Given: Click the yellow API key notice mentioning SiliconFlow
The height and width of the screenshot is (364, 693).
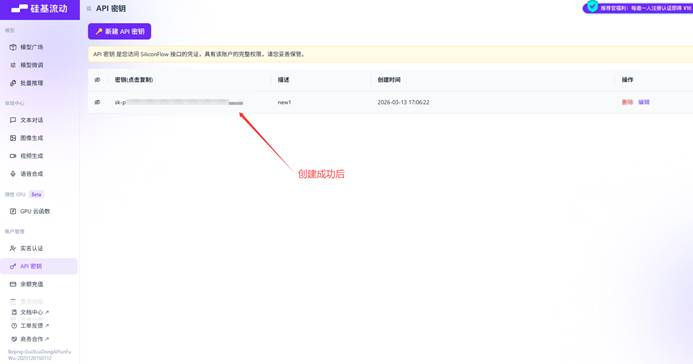Looking at the screenshot, I should tap(390, 54).
